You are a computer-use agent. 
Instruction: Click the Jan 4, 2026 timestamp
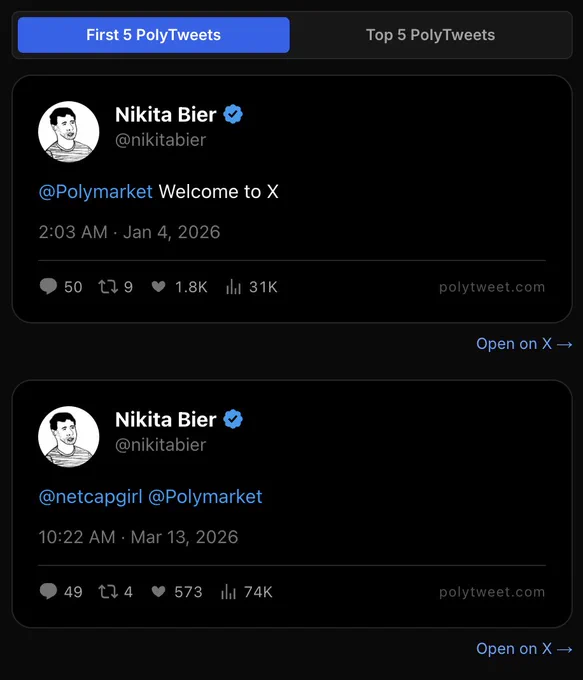(171, 232)
